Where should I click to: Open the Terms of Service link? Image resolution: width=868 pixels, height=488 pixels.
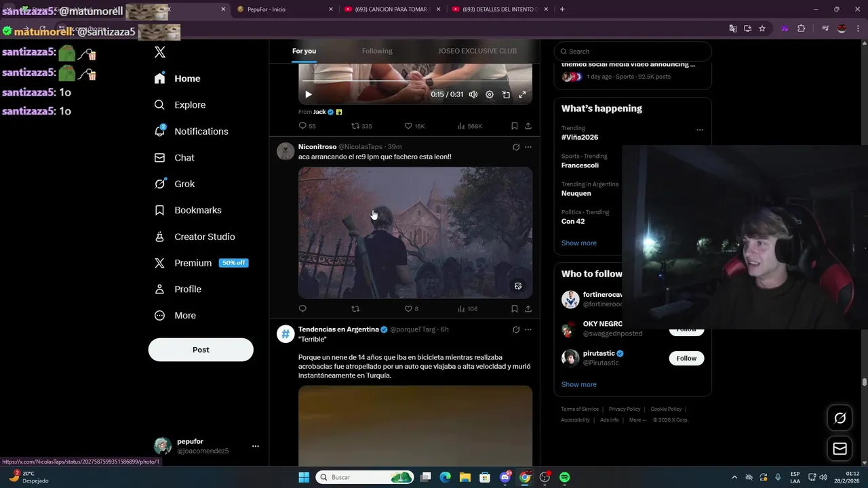580,409
